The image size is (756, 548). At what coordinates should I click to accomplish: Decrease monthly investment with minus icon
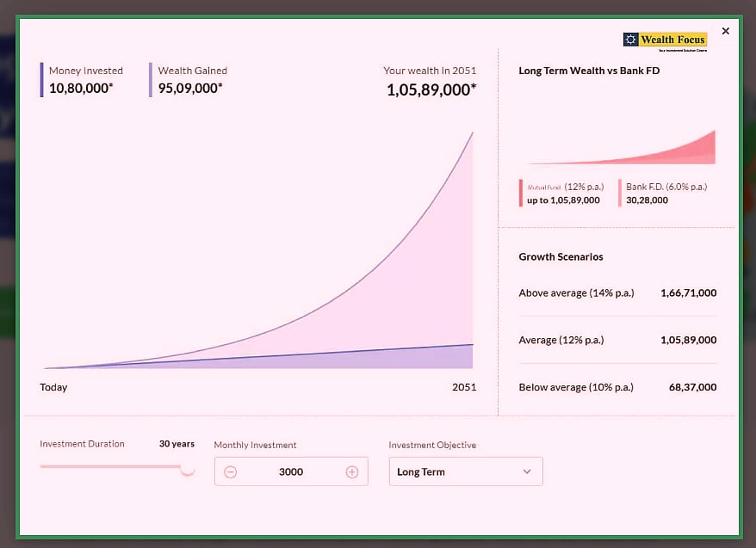point(230,471)
